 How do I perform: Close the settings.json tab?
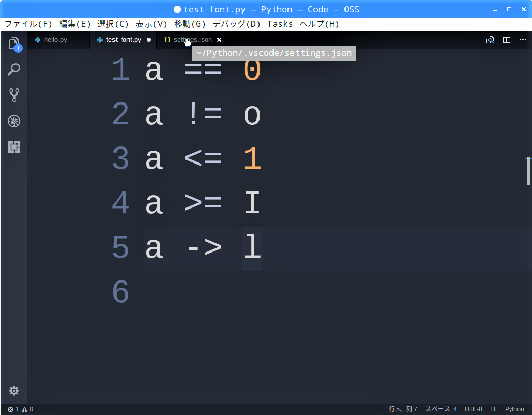pyautogui.click(x=219, y=40)
